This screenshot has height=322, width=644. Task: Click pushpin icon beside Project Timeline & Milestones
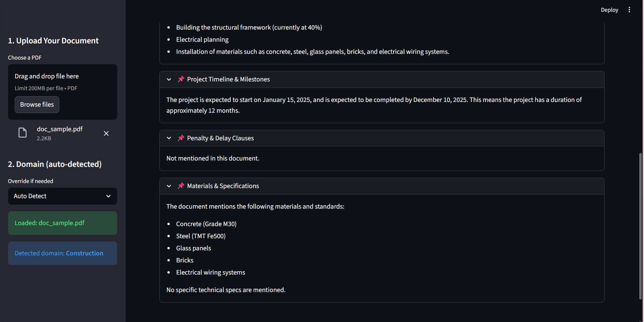tap(181, 79)
